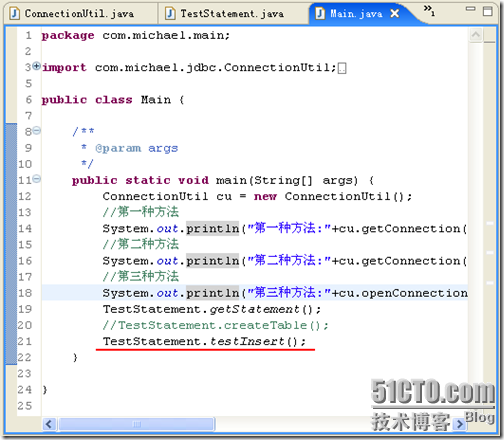Viewport: 504px width, 440px height.
Task: Click class name "Main" on line 6
Action: (156, 100)
